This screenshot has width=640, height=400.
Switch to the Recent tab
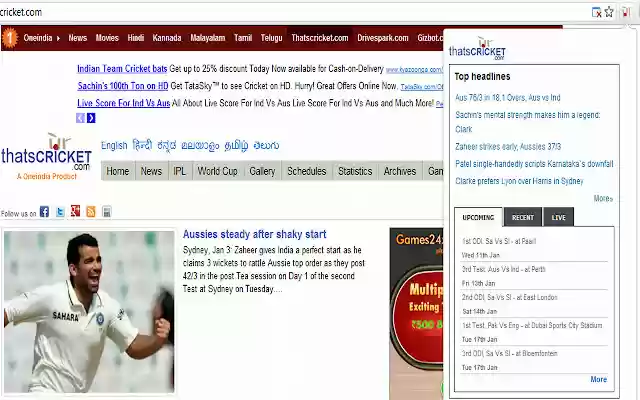tap(523, 217)
